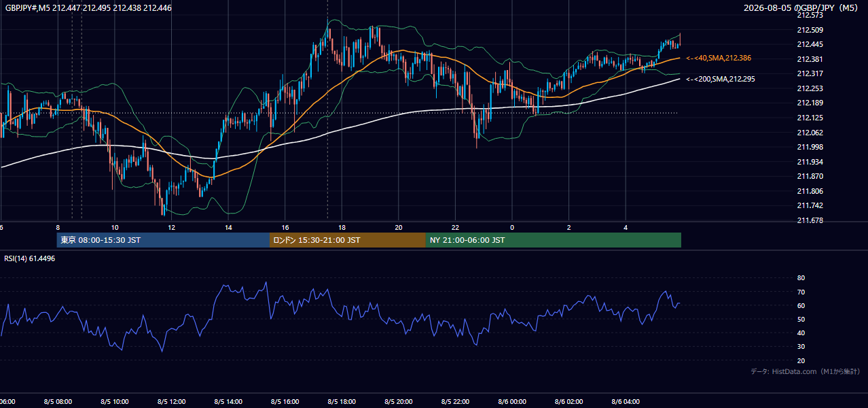Click the 8/5 20:00 date axis label
The height and width of the screenshot is (408, 868).
click(399, 402)
